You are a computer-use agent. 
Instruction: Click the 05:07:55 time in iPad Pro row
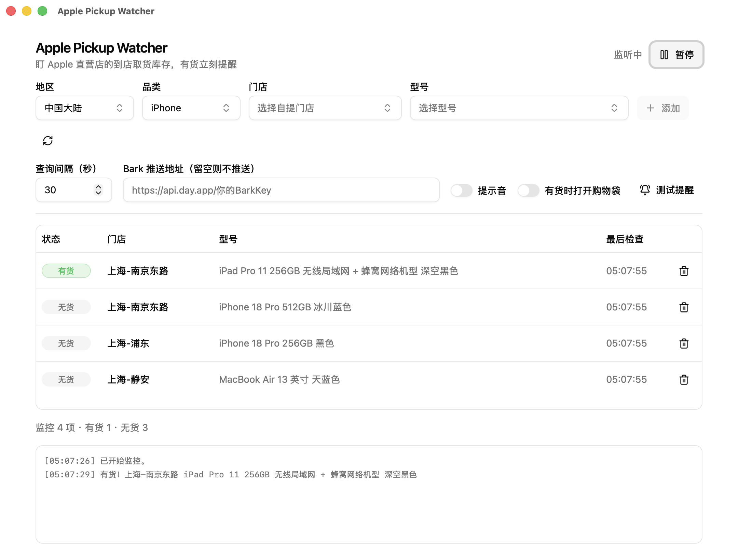(627, 271)
